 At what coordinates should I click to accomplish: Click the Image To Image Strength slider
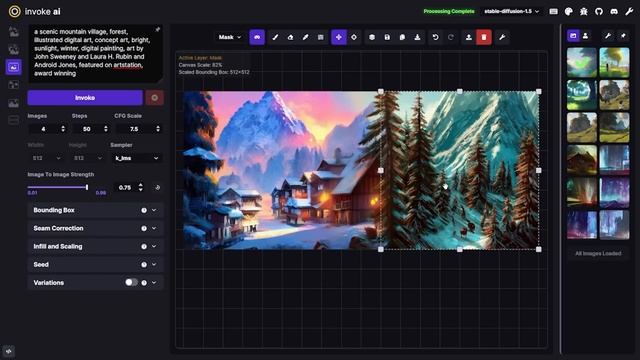[57, 187]
